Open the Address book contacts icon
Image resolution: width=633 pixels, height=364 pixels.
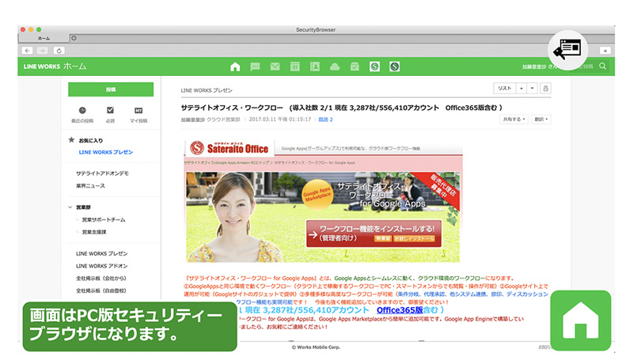pyautogui.click(x=315, y=67)
